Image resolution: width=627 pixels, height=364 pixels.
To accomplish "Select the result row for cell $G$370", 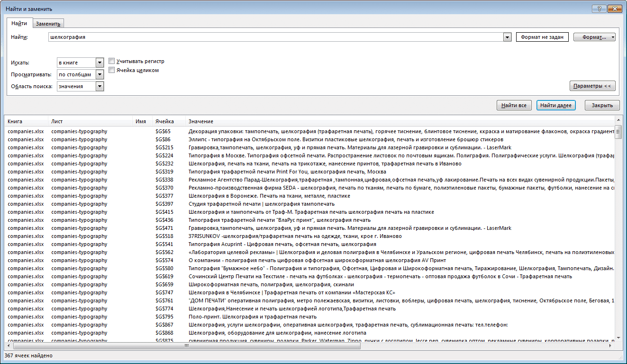I will coord(309,188).
